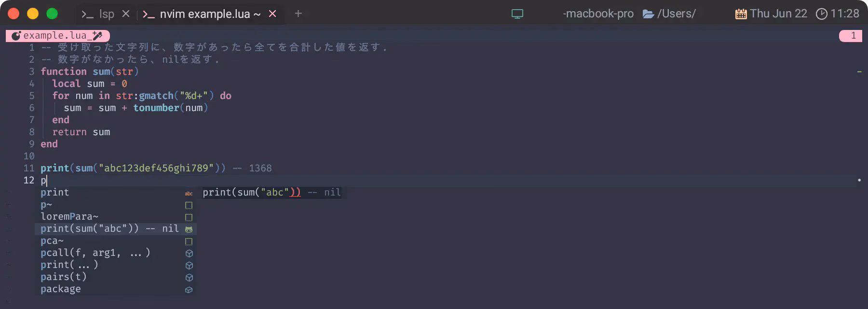Click the calendar icon next to Thu Jun 22

741,14
